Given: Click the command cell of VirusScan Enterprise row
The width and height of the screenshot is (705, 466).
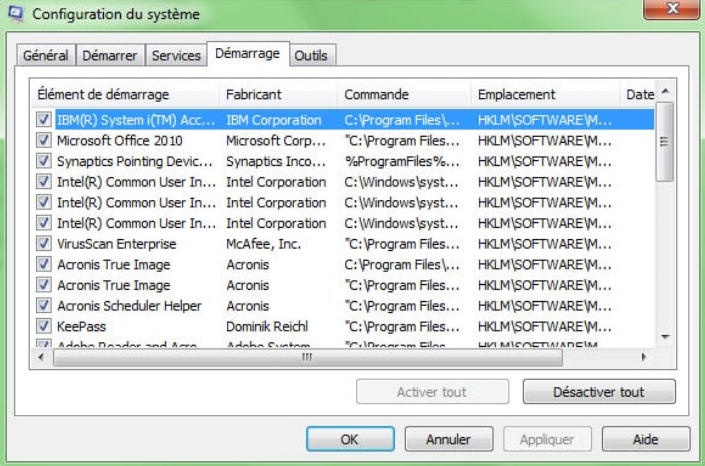Looking at the screenshot, I should pos(402,244).
